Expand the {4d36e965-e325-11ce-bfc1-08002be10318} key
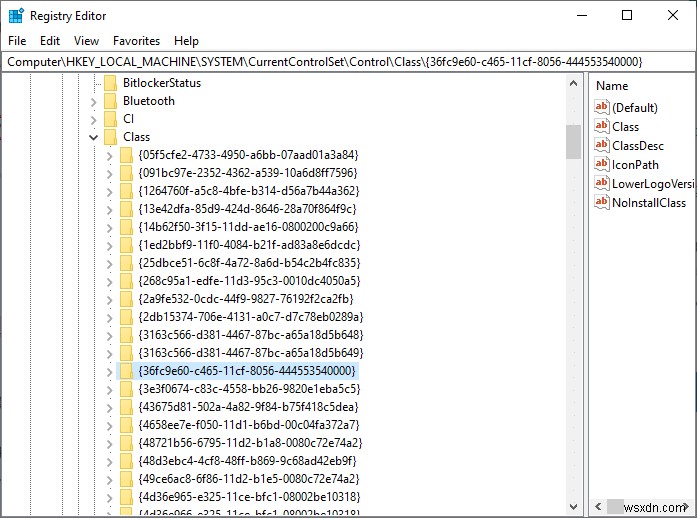This screenshot has height=518, width=697. coord(110,498)
